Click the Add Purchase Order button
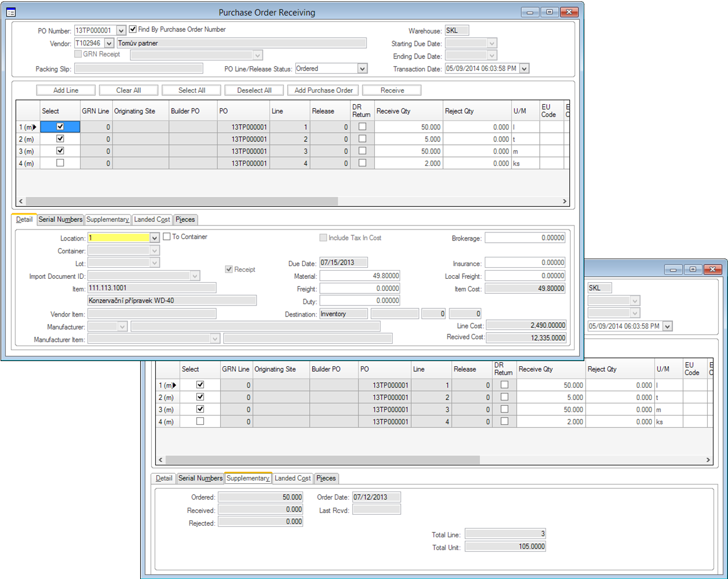 point(324,90)
